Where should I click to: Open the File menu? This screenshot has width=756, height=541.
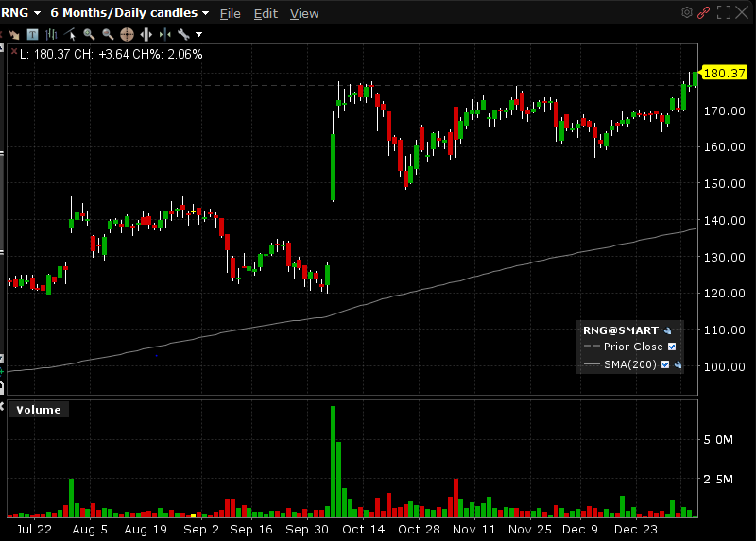pos(230,13)
